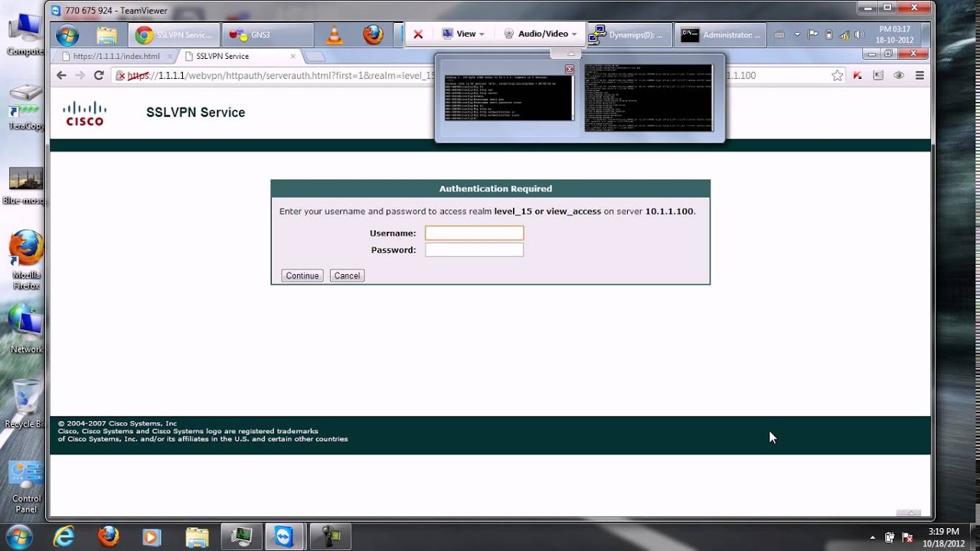Open Firefox on remote taskbar
This screenshot has height=551, width=980.
point(373,35)
